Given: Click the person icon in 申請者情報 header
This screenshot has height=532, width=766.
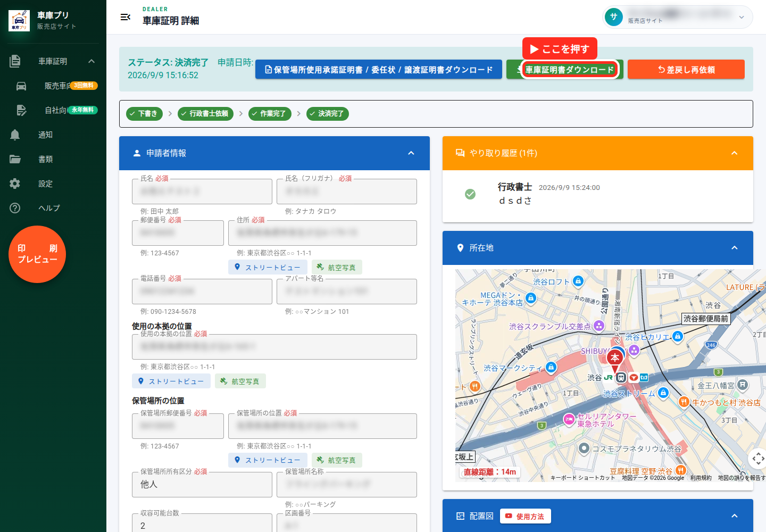Looking at the screenshot, I should (x=137, y=153).
